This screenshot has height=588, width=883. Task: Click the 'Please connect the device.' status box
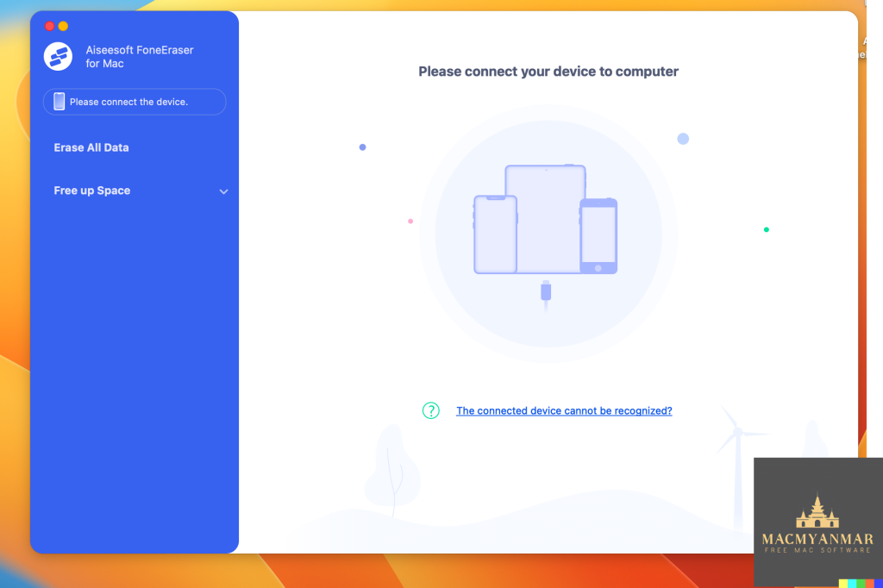coord(135,102)
